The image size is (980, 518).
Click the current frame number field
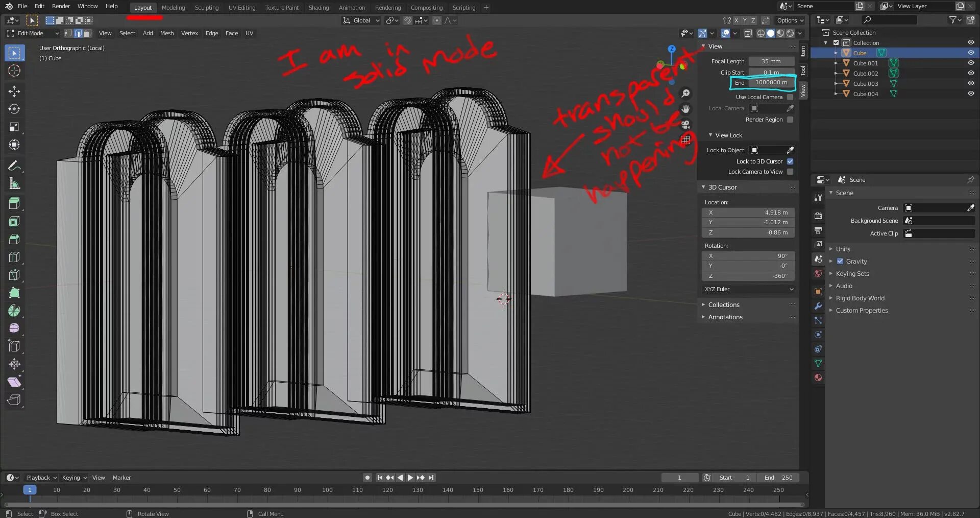click(x=680, y=478)
